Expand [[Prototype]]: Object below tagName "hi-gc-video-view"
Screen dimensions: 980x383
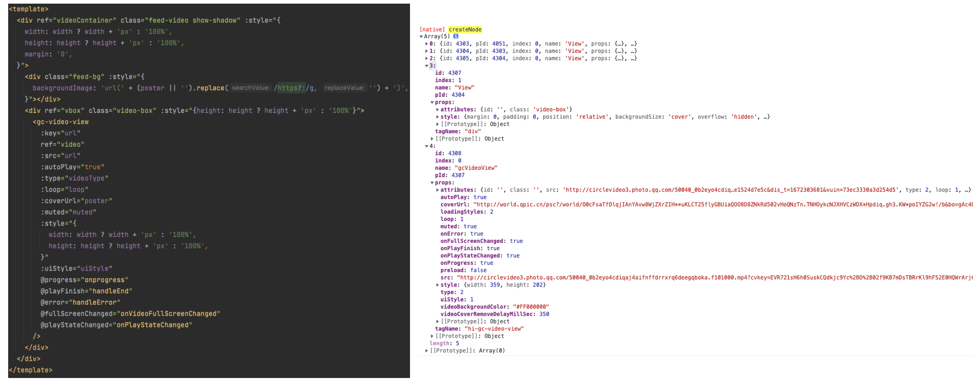(x=432, y=336)
